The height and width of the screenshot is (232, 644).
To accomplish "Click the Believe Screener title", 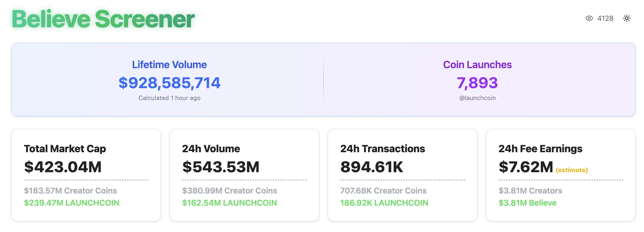I will 103,19.
